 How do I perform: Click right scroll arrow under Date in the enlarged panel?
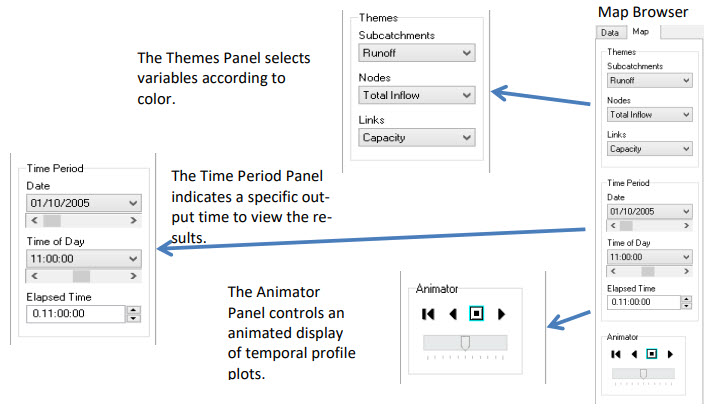135,220
